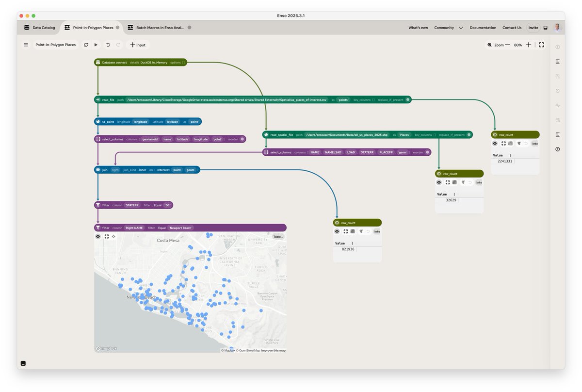Open the Value column menu for 2241331
The height and width of the screenshot is (392, 582).
click(x=510, y=155)
